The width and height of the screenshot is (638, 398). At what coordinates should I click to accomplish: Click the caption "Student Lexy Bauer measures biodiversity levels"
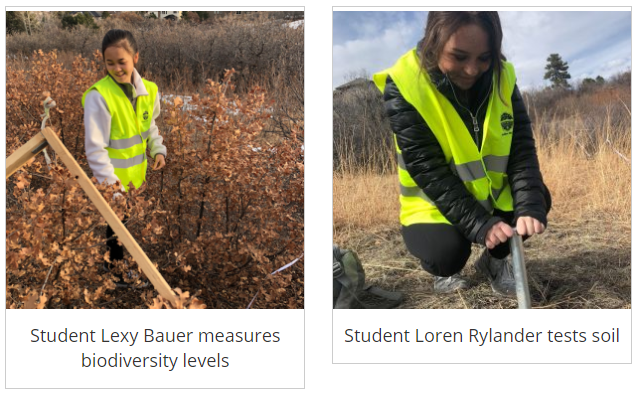click(155, 348)
